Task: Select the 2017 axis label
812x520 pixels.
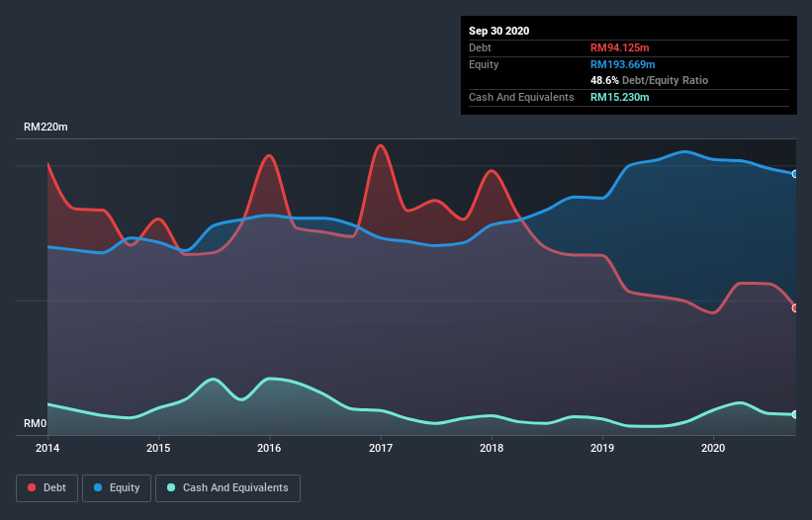Action: pos(381,448)
